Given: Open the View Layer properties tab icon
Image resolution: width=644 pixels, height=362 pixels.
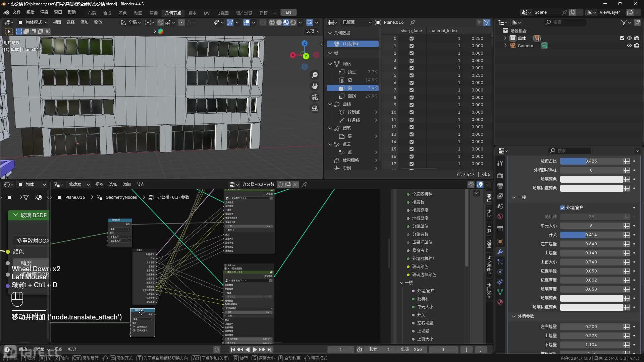Looking at the screenshot, I should tap(500, 196).
